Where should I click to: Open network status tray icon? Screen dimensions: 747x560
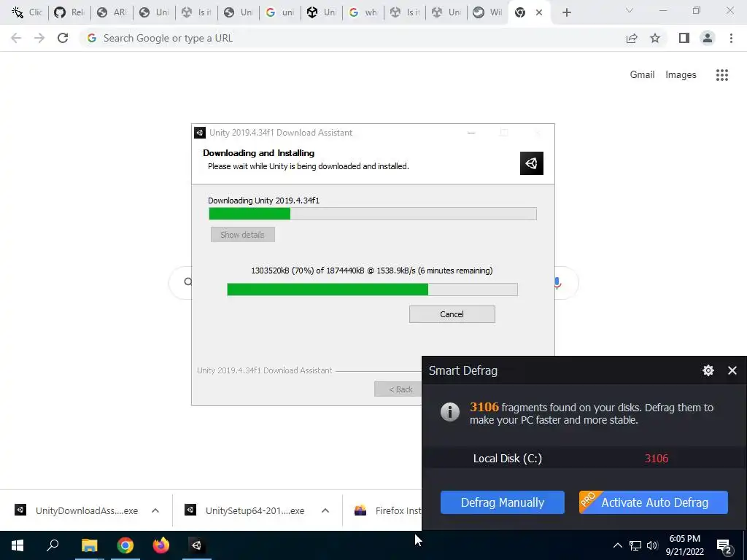coord(635,545)
